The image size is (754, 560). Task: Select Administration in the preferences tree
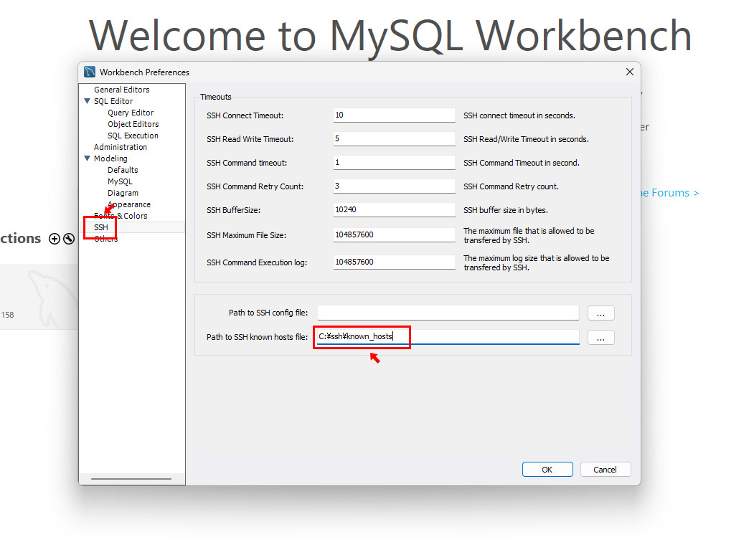pyautogui.click(x=121, y=147)
